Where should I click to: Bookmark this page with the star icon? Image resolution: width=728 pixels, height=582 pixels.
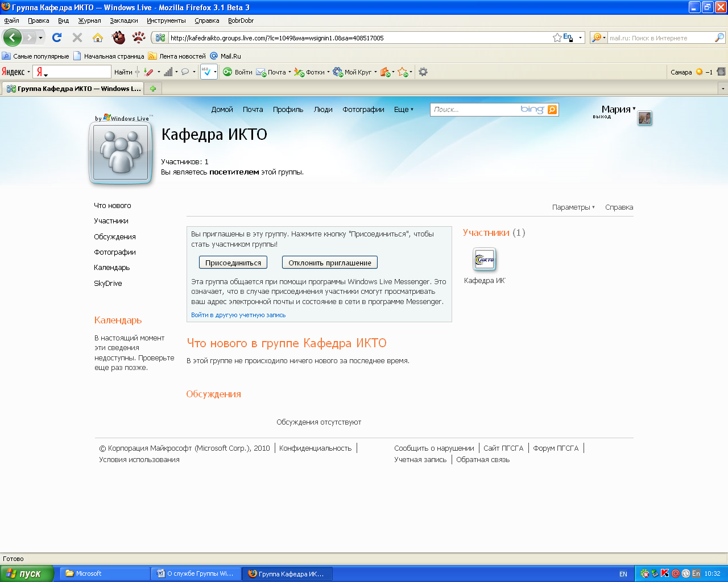coord(557,38)
